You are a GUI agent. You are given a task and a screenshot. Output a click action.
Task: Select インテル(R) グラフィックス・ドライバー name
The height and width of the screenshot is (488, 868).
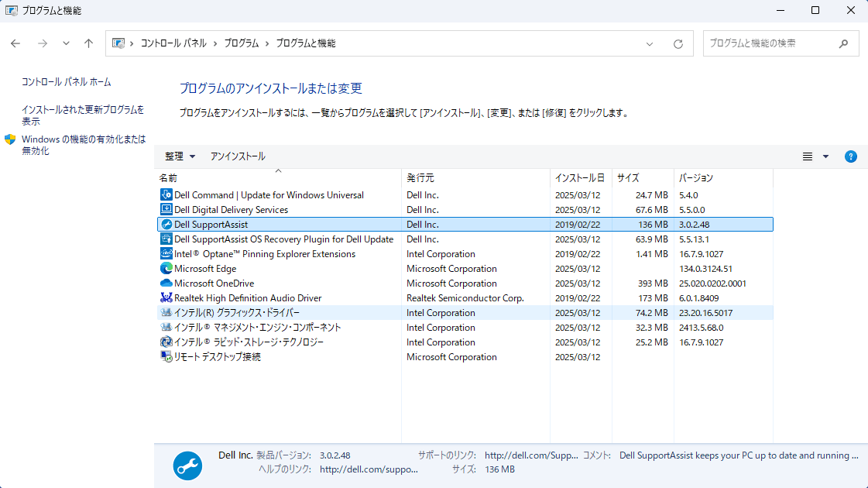(x=237, y=312)
